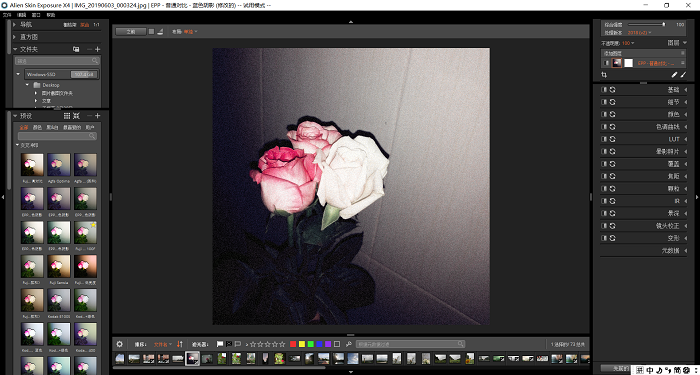Toggle the 覆盖 panel on/off

click(604, 164)
